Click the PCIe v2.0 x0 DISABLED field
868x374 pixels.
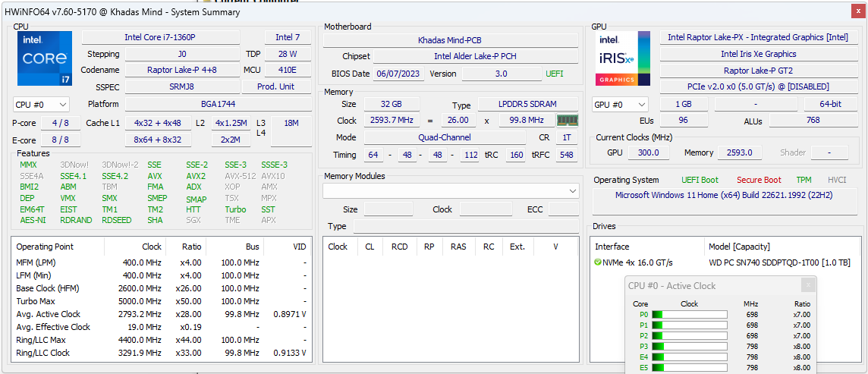(x=758, y=86)
